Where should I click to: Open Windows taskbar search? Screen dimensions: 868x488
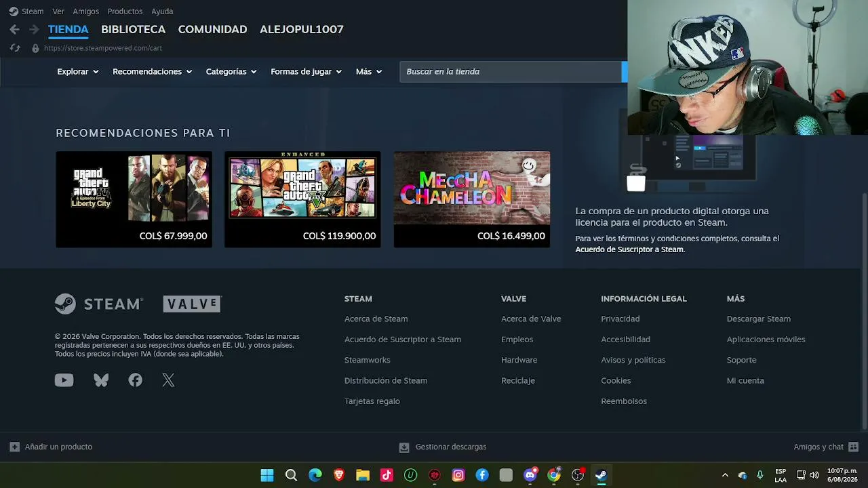point(291,475)
